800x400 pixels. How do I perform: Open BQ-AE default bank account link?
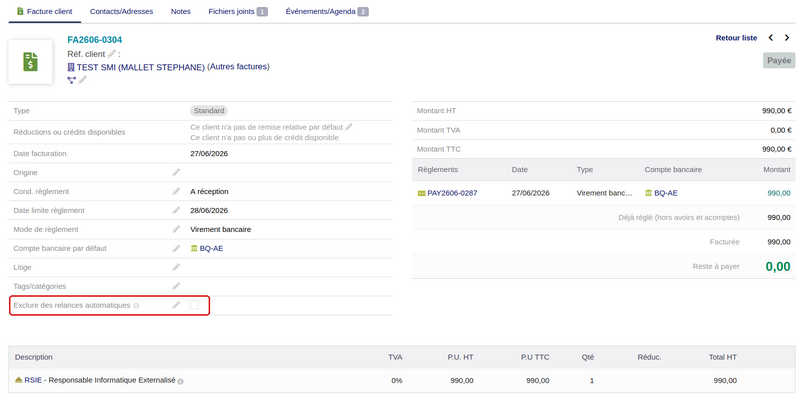tap(211, 248)
